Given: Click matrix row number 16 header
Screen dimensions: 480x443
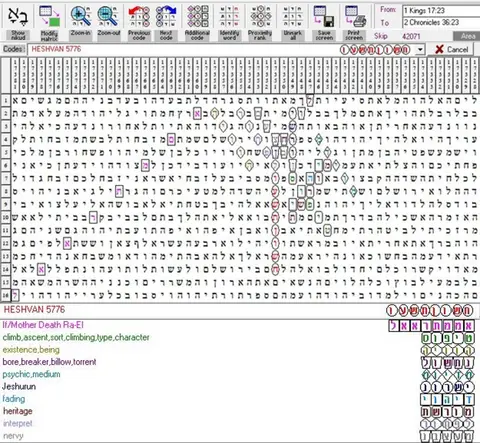Looking at the screenshot, I should pos(6,295).
